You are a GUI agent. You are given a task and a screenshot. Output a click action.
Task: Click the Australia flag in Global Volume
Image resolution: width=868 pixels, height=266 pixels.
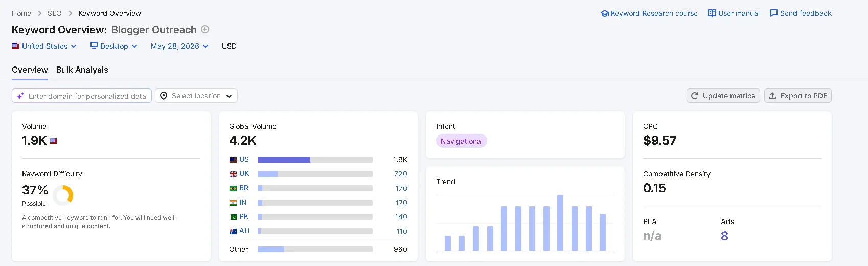tap(233, 231)
